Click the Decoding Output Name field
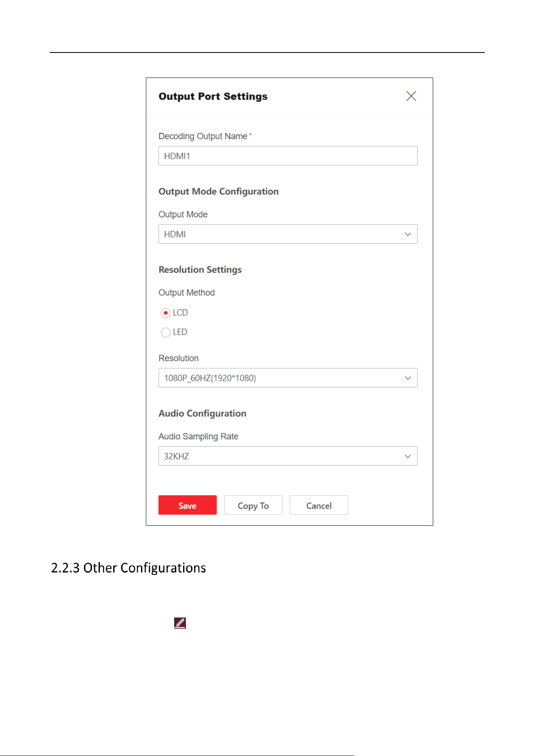This screenshot has height=756, width=535. [x=288, y=156]
